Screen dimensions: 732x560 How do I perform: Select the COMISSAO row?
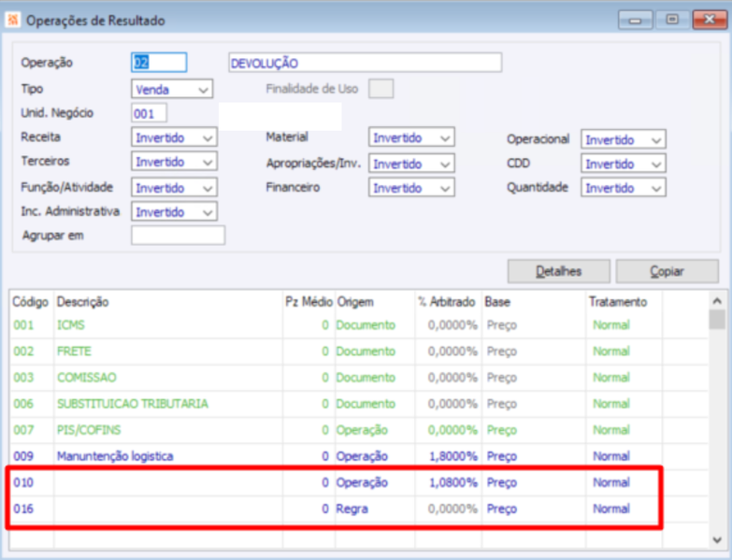point(359,378)
